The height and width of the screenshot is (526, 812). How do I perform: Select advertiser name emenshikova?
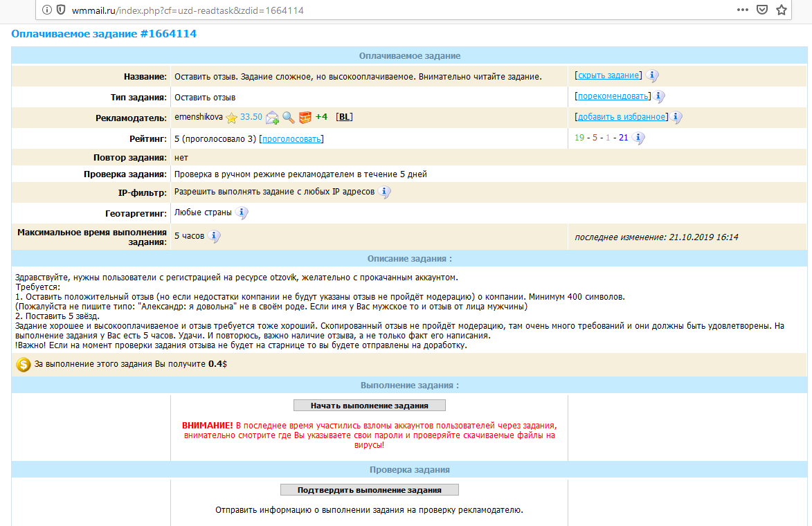point(199,117)
